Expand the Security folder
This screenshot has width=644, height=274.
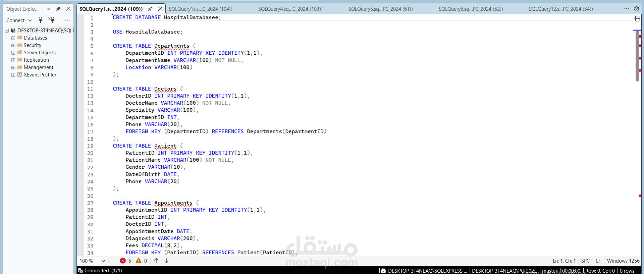(13, 45)
